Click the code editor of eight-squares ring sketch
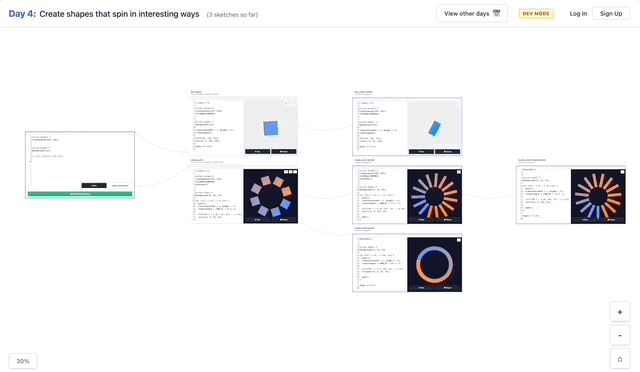Viewport: 640px width, 372px height. pos(217,196)
